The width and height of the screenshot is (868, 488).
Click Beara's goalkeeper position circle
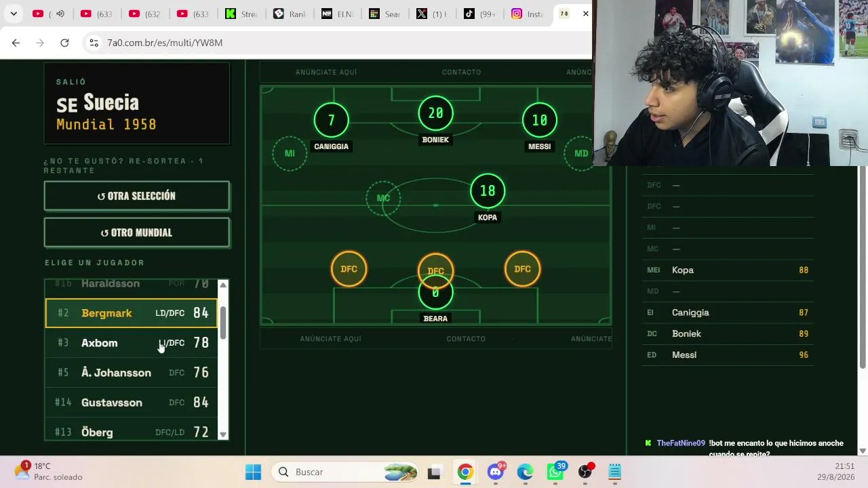(435, 293)
